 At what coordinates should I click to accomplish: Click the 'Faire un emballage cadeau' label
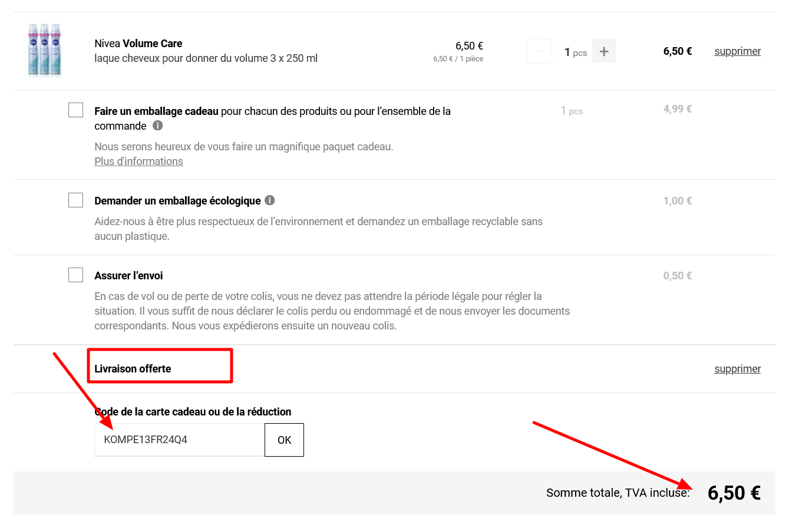(x=156, y=111)
